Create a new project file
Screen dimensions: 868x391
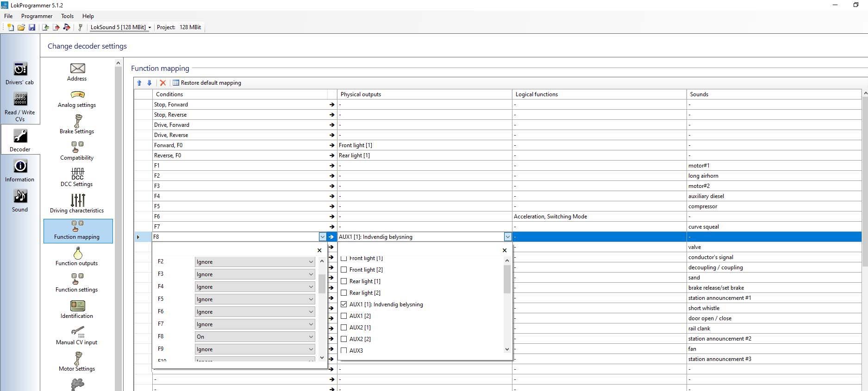pyautogui.click(x=10, y=27)
